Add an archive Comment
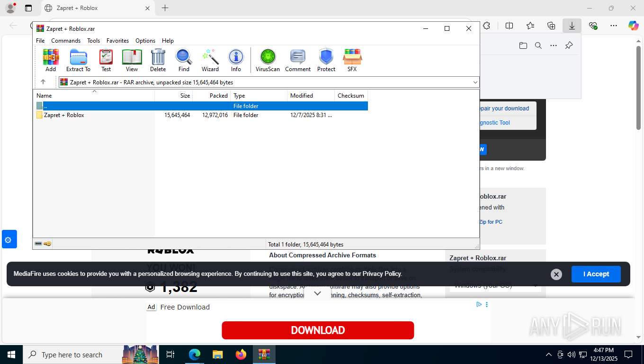The width and height of the screenshot is (644, 364). coord(298,60)
